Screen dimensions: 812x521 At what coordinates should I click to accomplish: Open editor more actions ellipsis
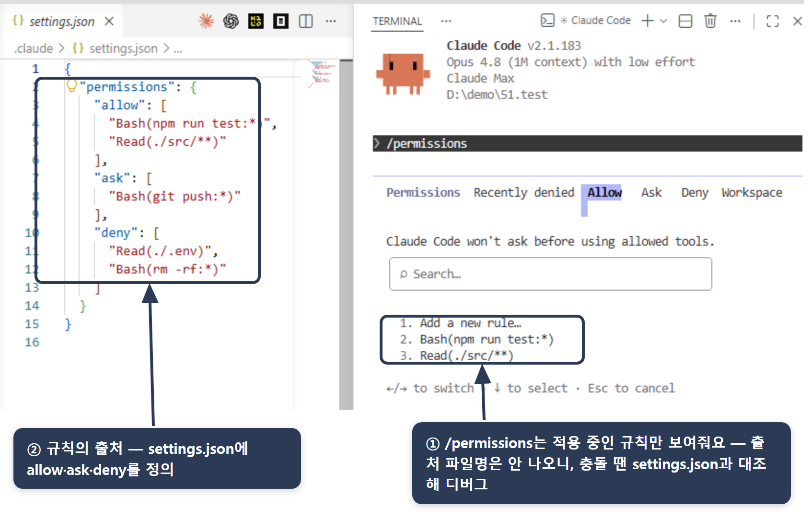pyautogui.click(x=331, y=21)
